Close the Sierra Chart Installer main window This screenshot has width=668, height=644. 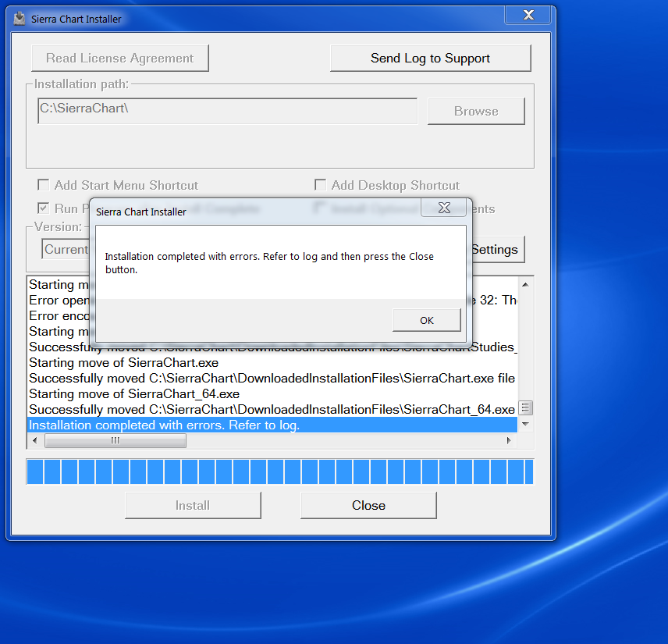click(x=528, y=16)
